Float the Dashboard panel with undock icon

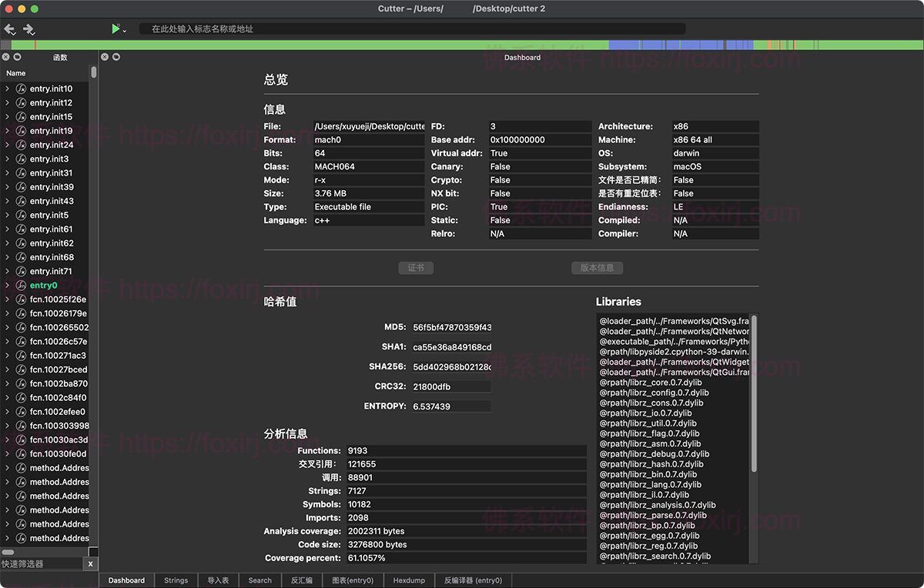116,57
